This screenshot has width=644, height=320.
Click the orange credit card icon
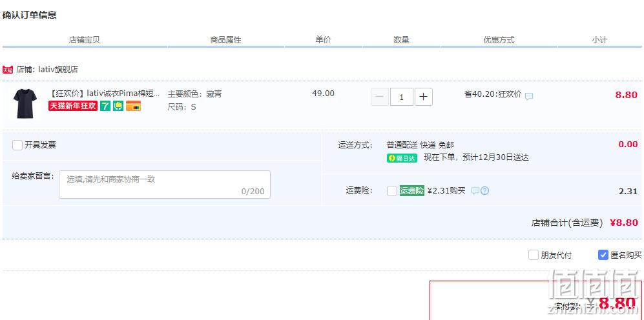click(134, 106)
